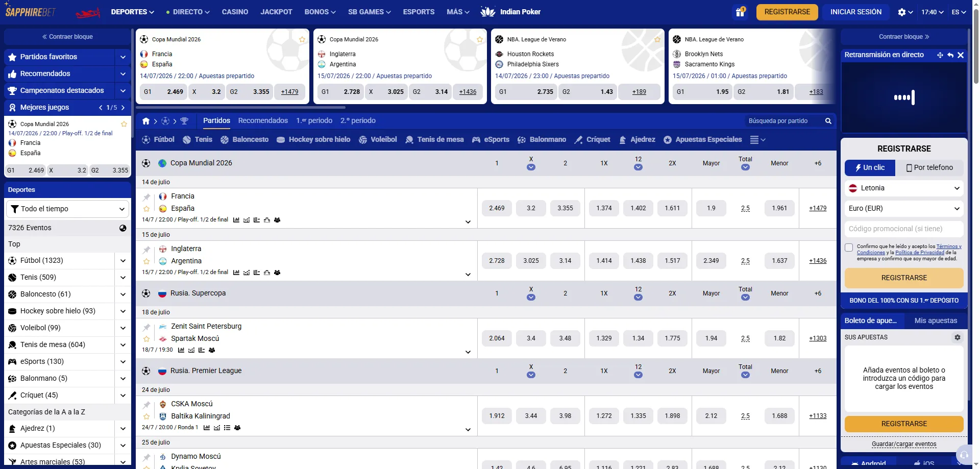Filter by Ajedrez in the sports bar

tap(637, 139)
